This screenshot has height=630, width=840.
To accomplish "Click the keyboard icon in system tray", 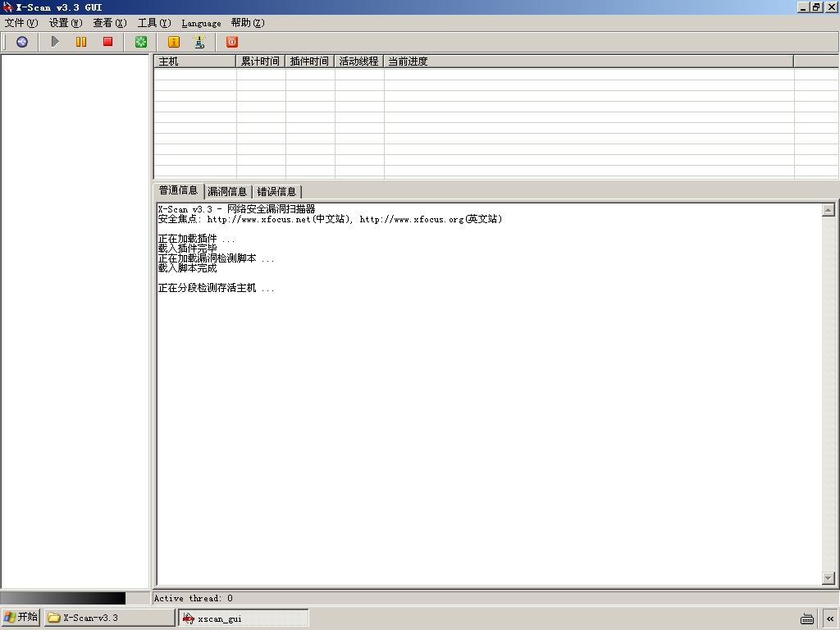I will click(807, 619).
